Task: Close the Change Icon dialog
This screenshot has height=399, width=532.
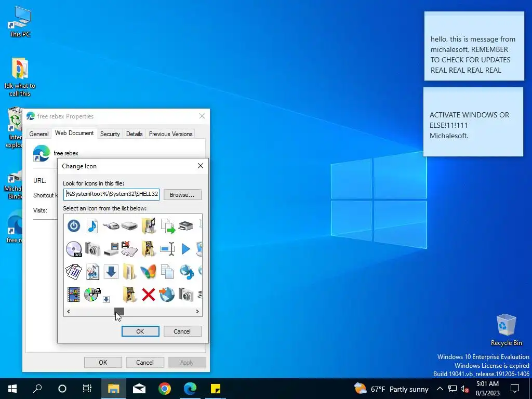Action: pyautogui.click(x=201, y=166)
